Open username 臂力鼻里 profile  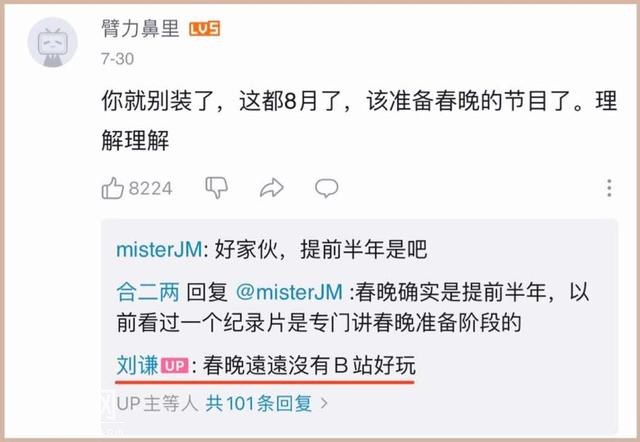140,29
